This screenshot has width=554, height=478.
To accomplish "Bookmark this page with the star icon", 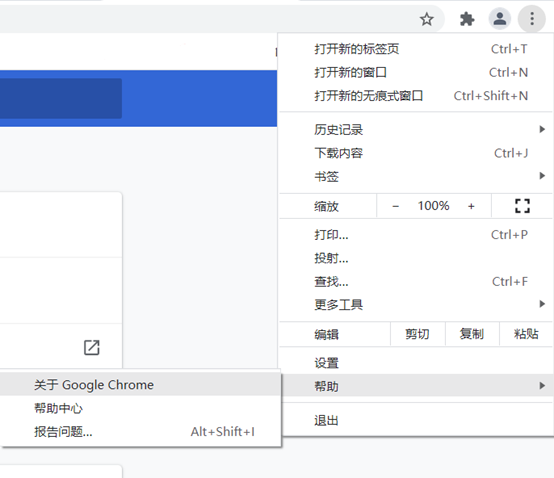I will [x=426, y=19].
